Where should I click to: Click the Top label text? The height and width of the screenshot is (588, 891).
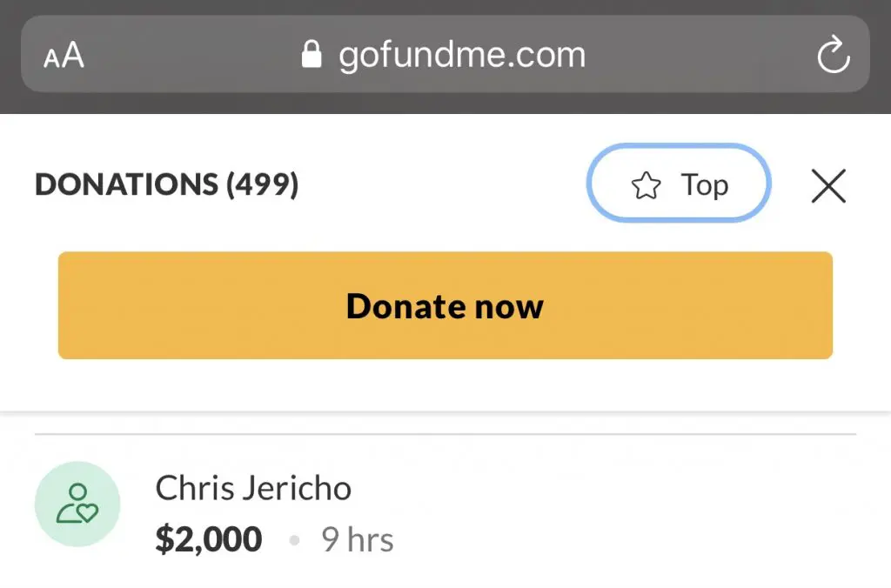tap(704, 185)
